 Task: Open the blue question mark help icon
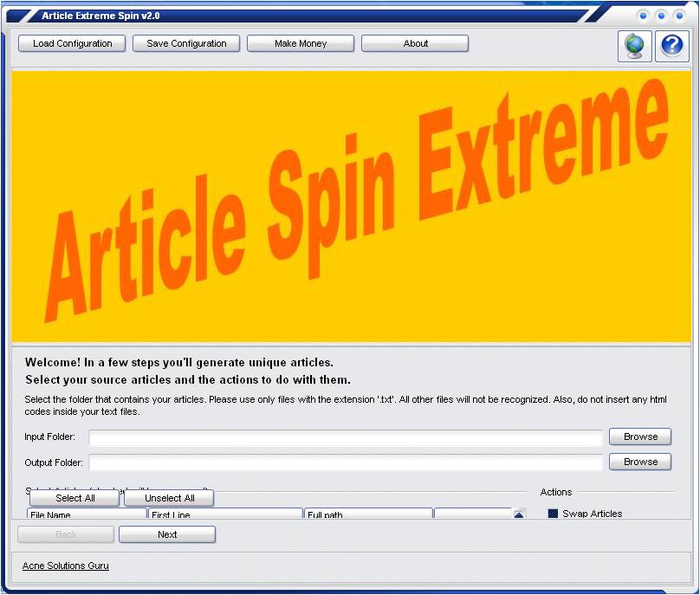click(x=672, y=46)
